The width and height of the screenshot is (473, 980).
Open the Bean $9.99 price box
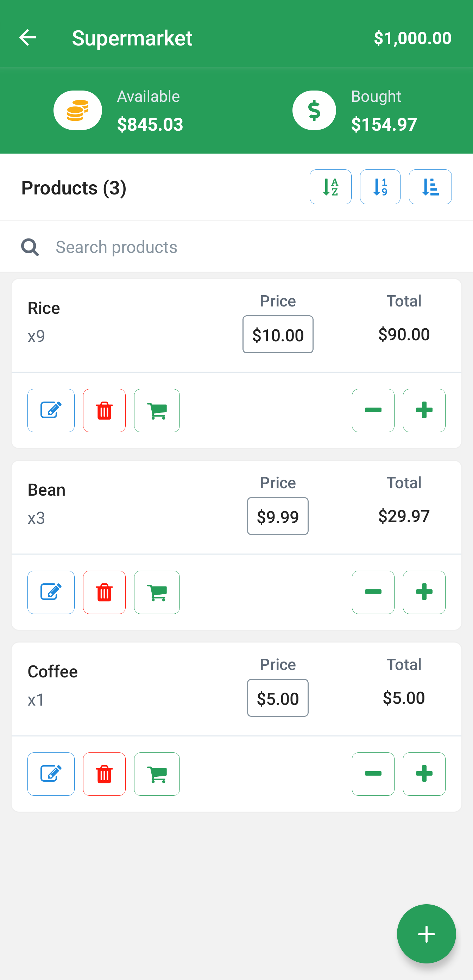278,516
